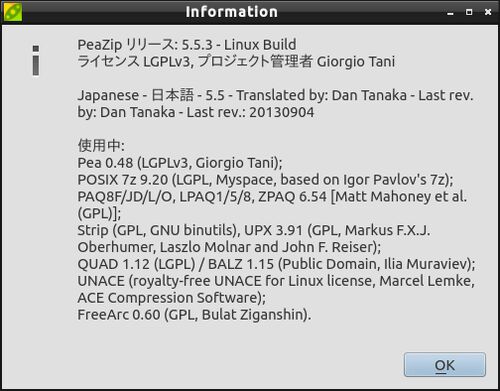This screenshot has height=391, width=500.
Task: Click the information 'i' icon
Action: click(x=36, y=60)
